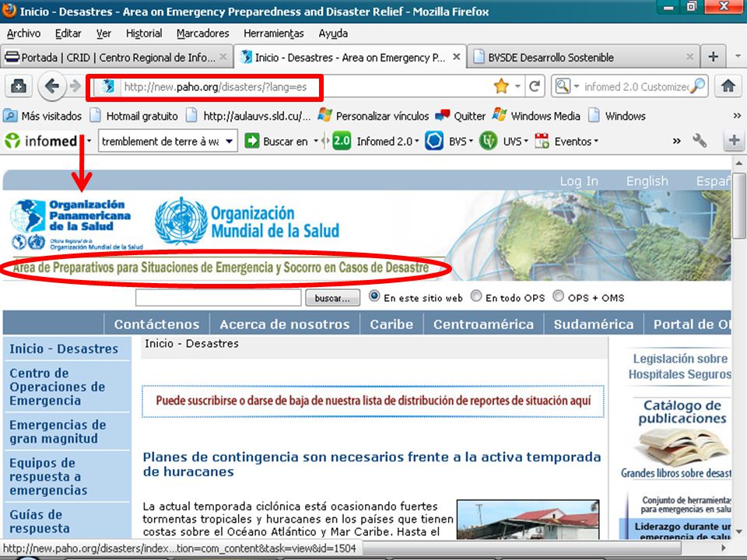The height and width of the screenshot is (560, 747).
Task: Open Acerca de nosotros navigation link
Action: pyautogui.click(x=285, y=324)
